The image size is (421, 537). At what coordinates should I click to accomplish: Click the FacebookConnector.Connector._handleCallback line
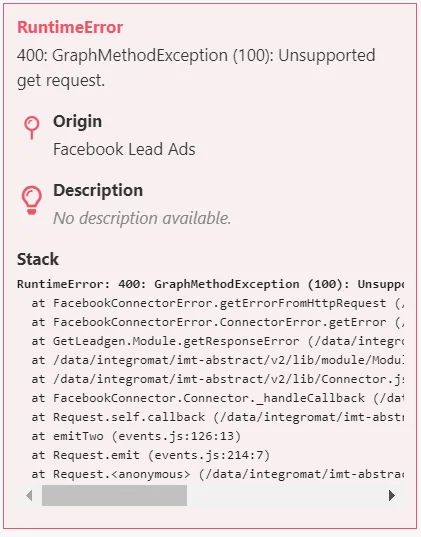(x=218, y=398)
